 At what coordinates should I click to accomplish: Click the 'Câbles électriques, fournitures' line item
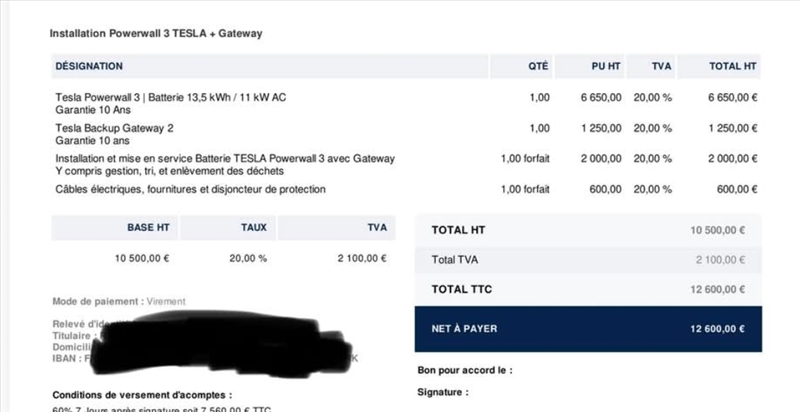pyautogui.click(x=190, y=189)
